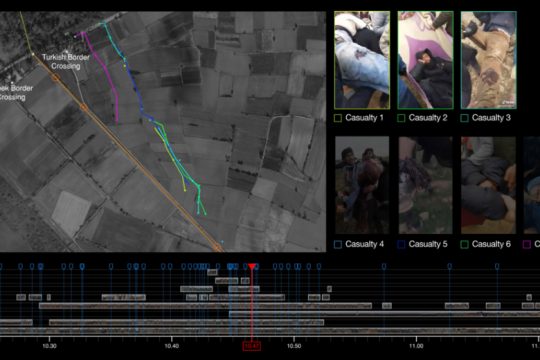Select the Casualty 6 video thumbnail
This screenshot has height=360, width=540.
[488, 185]
